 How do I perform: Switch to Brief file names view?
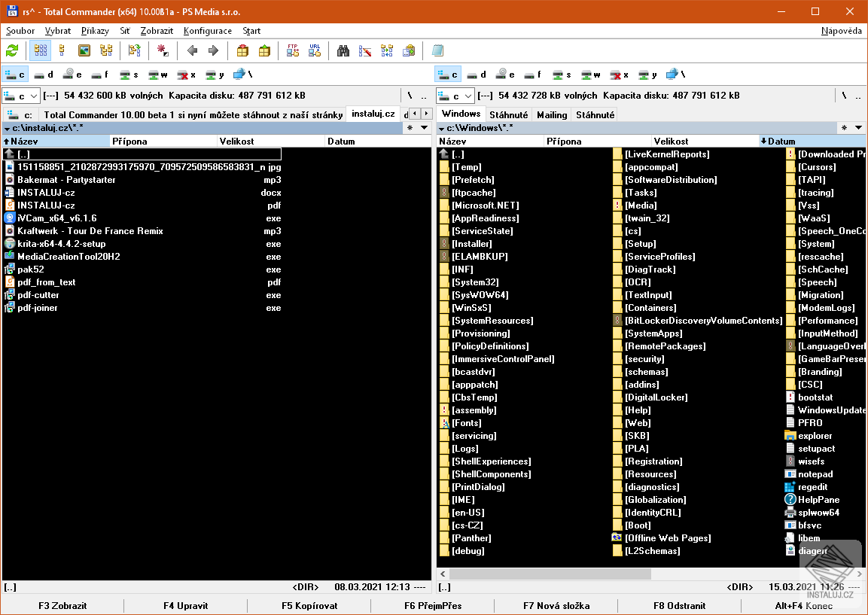tap(41, 51)
